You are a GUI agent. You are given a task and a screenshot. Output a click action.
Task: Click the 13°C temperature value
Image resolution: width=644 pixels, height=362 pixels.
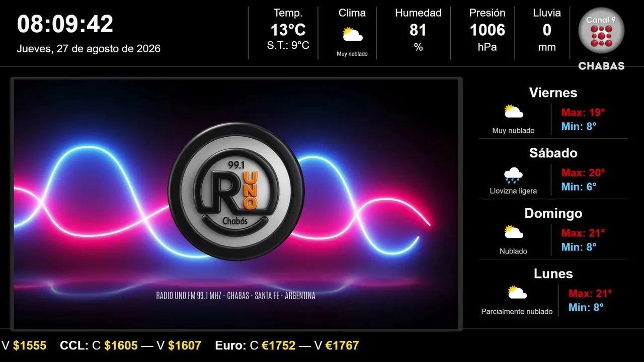(x=288, y=30)
